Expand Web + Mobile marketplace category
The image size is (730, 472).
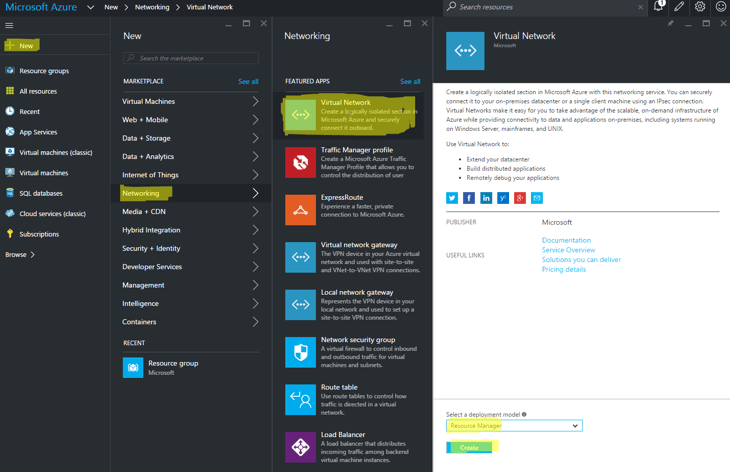pos(190,120)
